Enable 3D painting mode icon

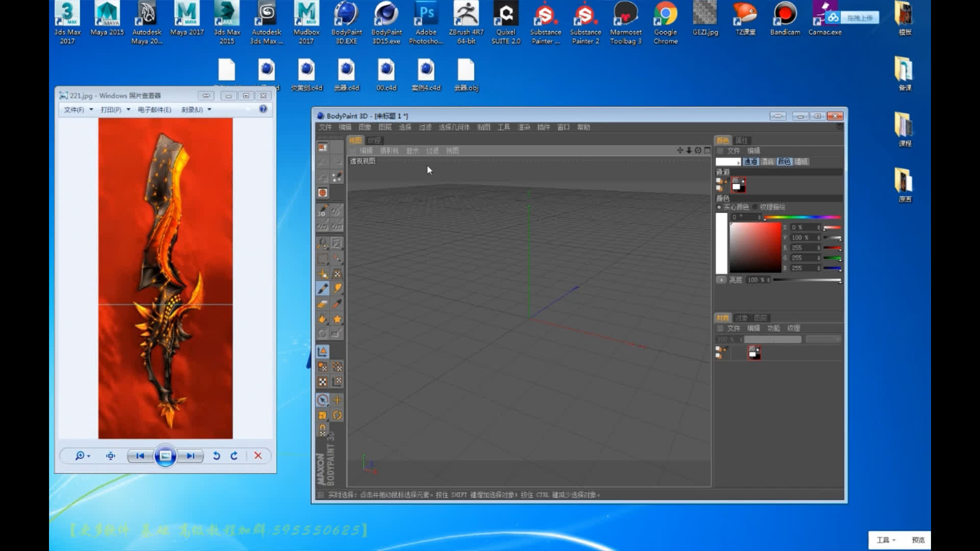(323, 210)
